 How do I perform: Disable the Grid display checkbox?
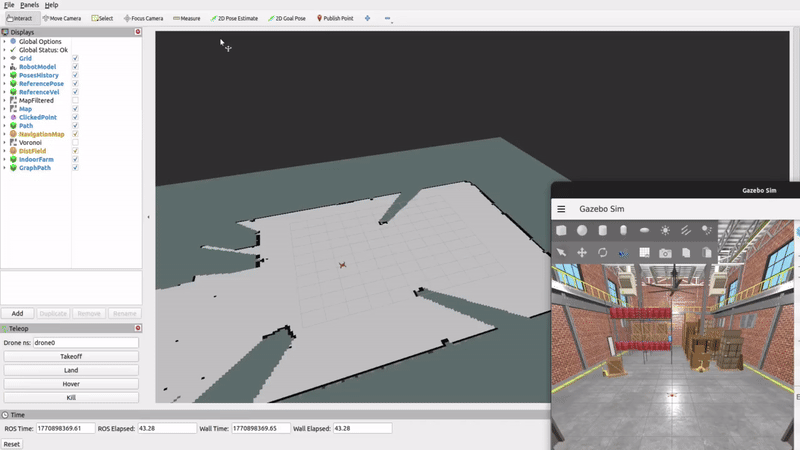pos(75,59)
